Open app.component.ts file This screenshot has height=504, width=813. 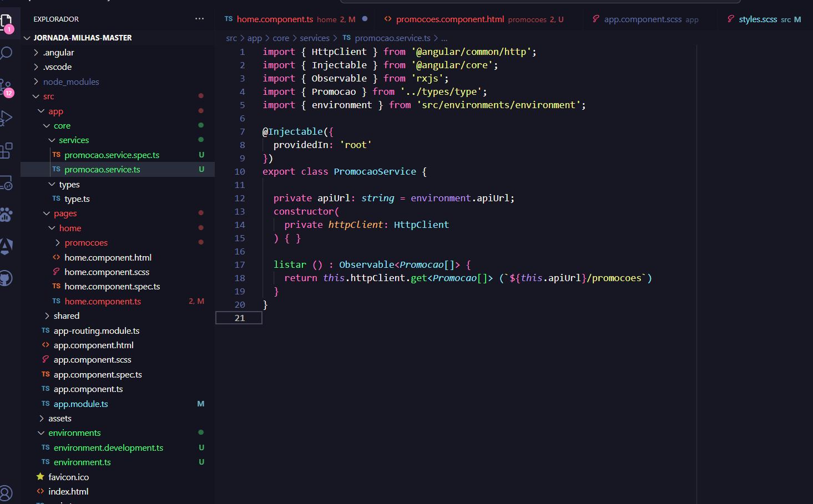click(x=88, y=389)
